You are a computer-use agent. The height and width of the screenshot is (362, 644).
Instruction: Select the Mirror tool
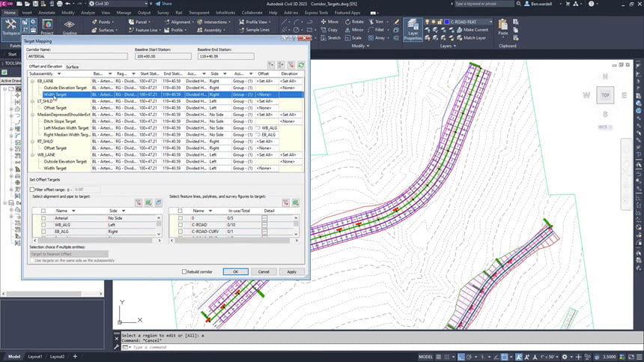pos(354,29)
